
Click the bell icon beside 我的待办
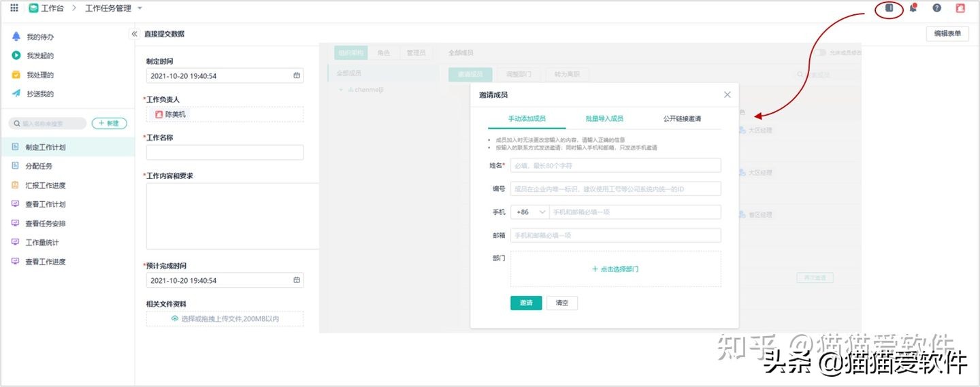point(16,37)
